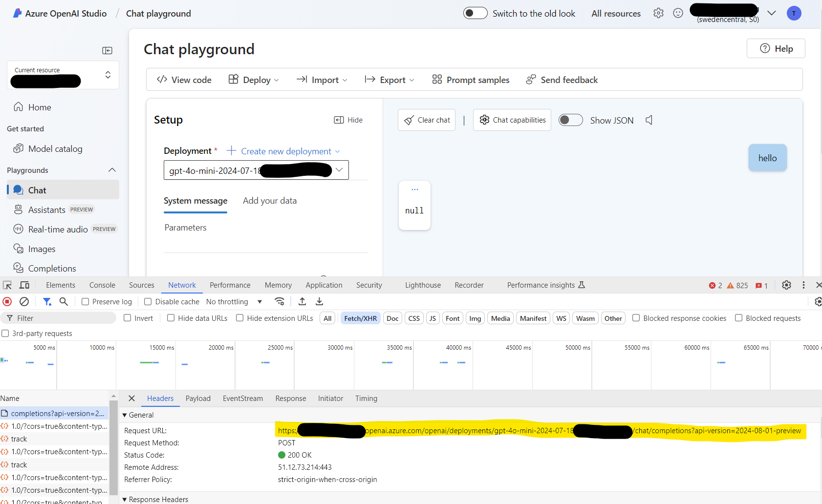Click the red errors count indicator
Image resolution: width=822 pixels, height=504 pixels.
click(715, 286)
